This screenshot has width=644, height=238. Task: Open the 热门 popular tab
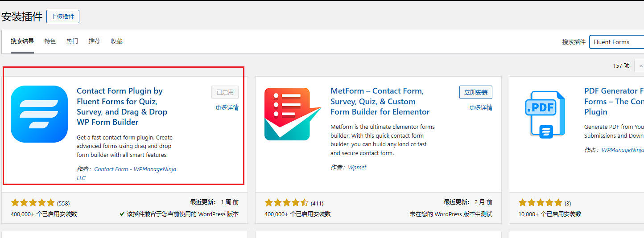(72, 41)
